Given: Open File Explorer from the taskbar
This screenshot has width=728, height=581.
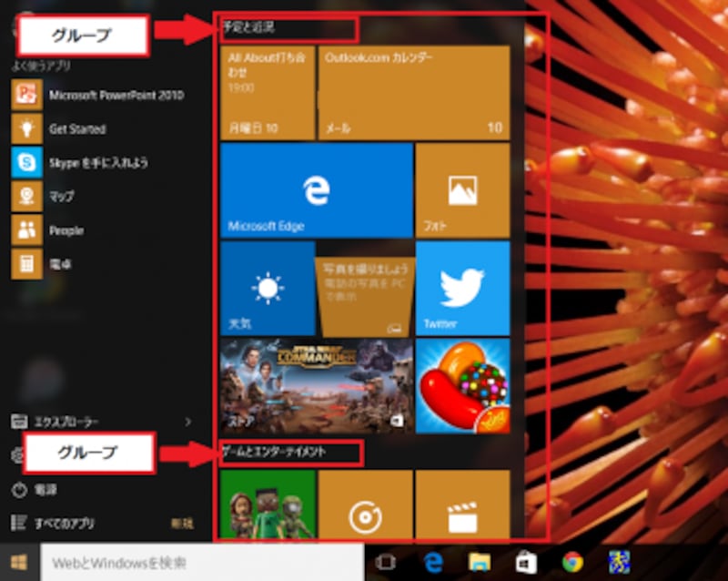Looking at the screenshot, I should [x=480, y=563].
